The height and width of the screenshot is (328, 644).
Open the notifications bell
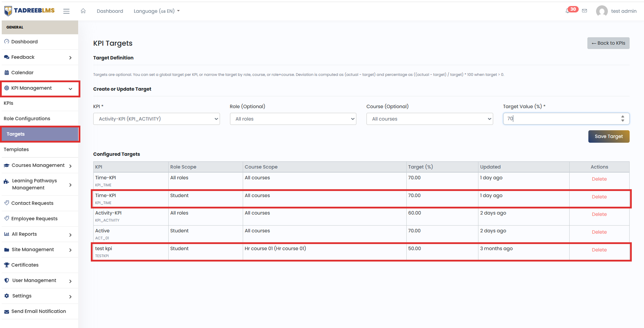(567, 11)
